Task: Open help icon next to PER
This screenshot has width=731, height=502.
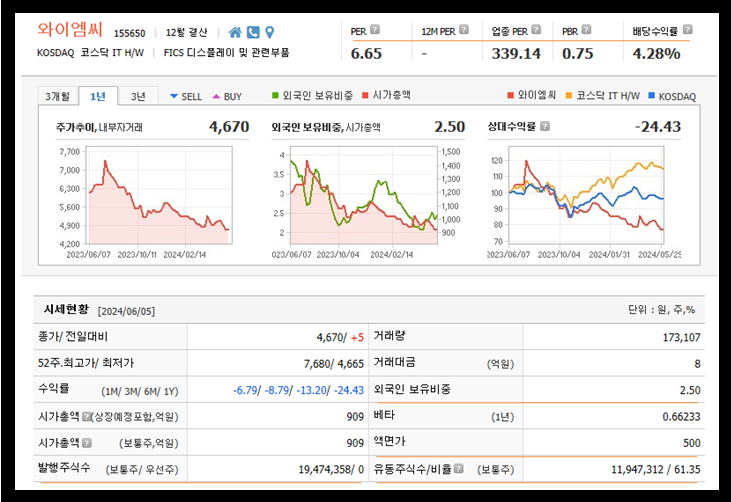Action: (x=375, y=30)
